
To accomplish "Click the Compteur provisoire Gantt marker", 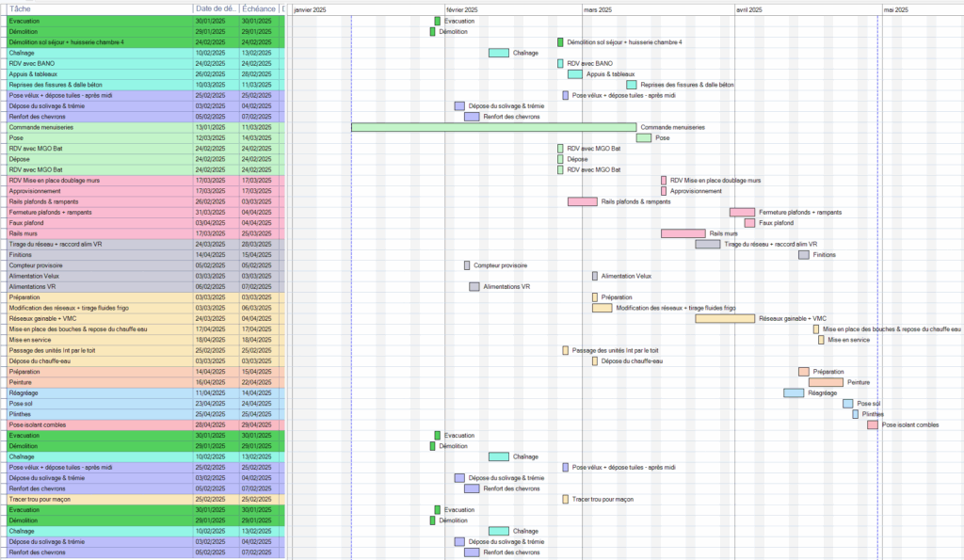I will [467, 265].
